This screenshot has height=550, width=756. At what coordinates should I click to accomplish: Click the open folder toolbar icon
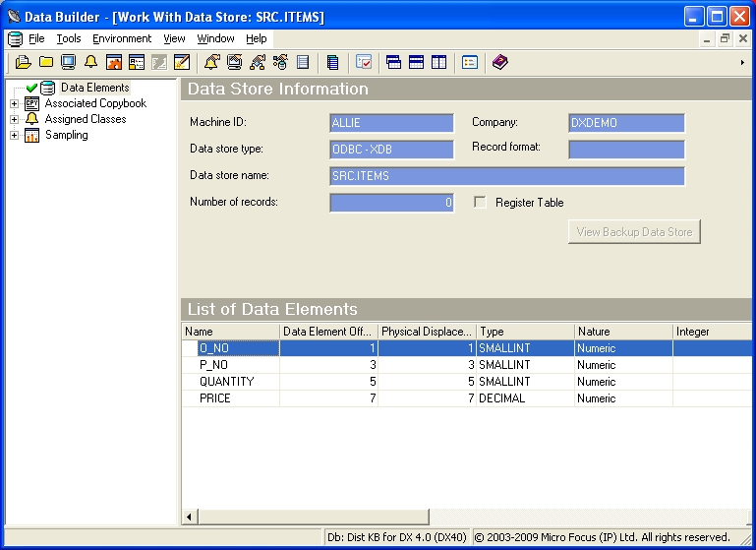point(24,62)
